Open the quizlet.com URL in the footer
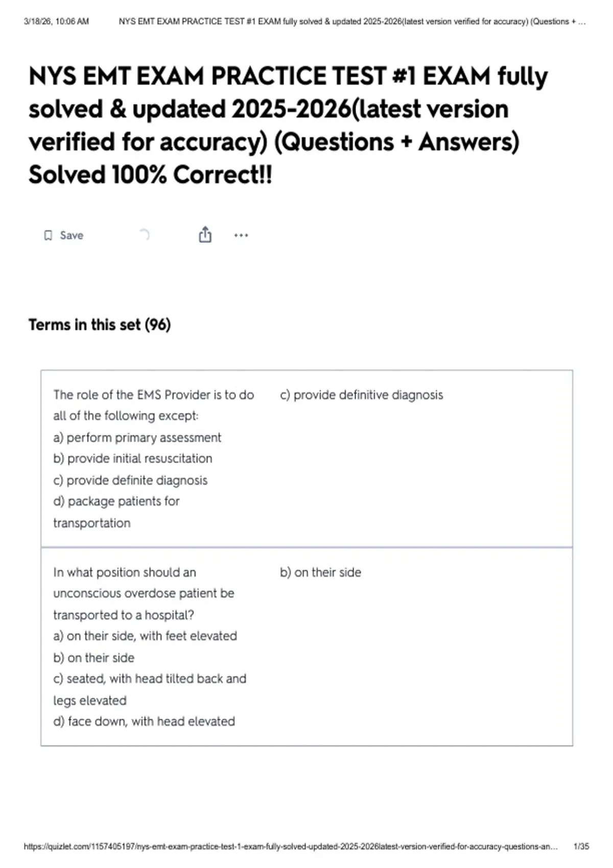 [291, 846]
